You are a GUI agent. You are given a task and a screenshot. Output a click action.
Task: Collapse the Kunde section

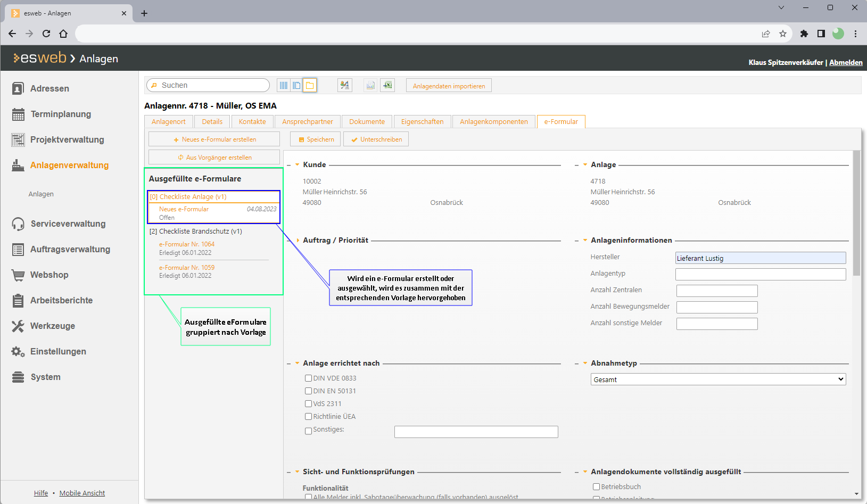click(297, 164)
